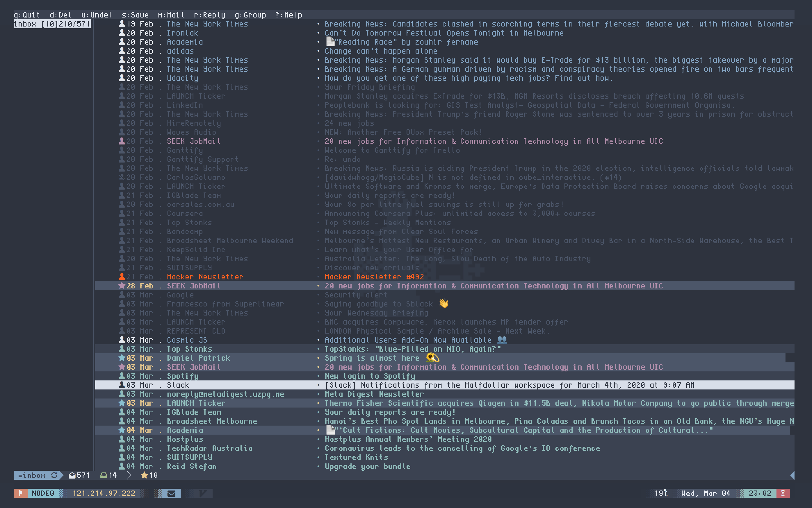Click the person icon on the Udacity row
The height and width of the screenshot is (508, 812).
click(x=122, y=78)
